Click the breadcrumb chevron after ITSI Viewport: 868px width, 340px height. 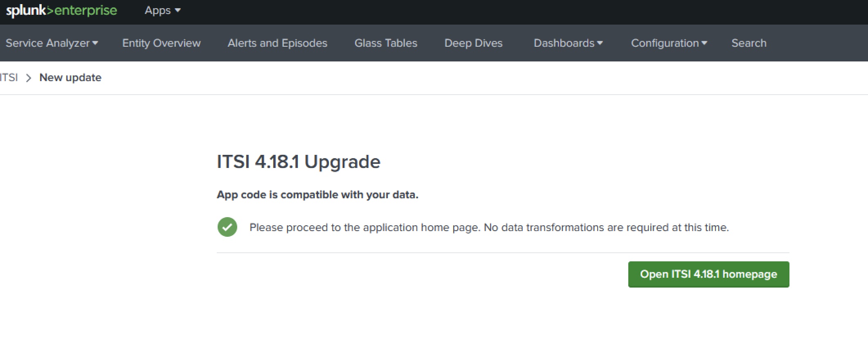(29, 78)
